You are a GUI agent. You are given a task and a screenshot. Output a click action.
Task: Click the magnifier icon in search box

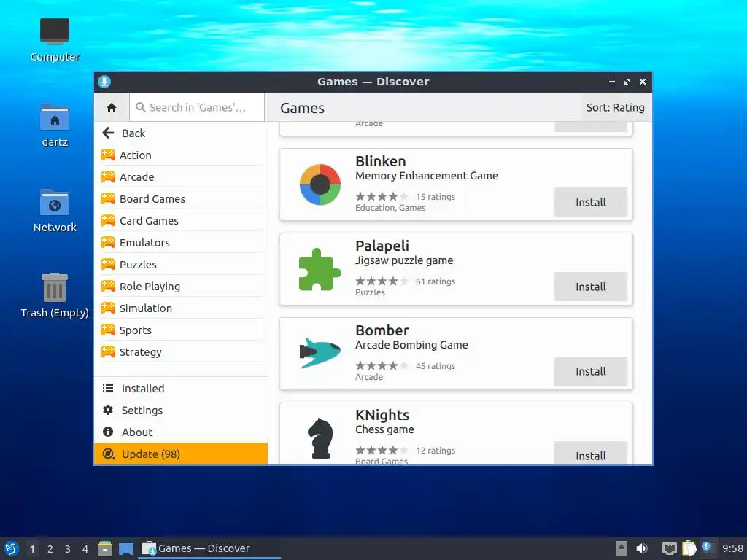coord(141,108)
